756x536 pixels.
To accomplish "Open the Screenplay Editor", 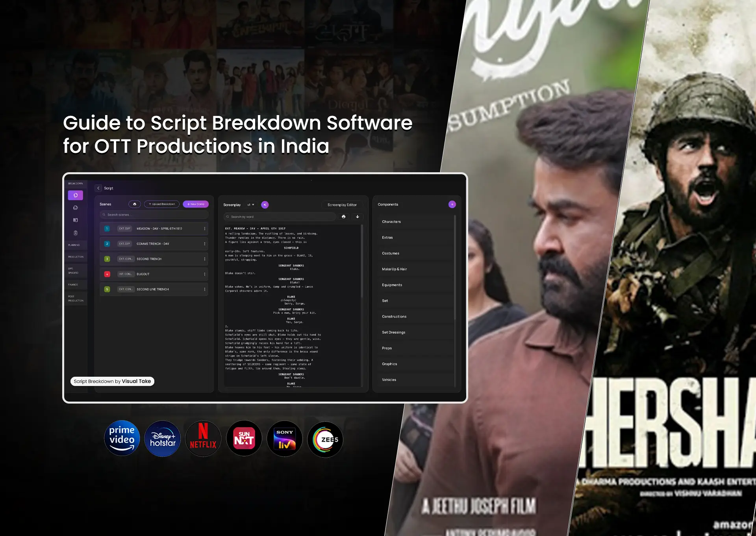I will click(342, 205).
